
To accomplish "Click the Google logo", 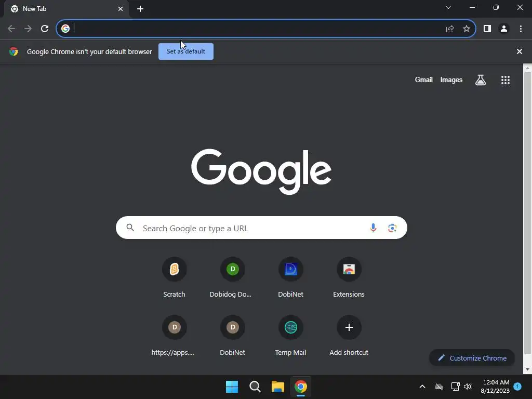I will (x=261, y=171).
